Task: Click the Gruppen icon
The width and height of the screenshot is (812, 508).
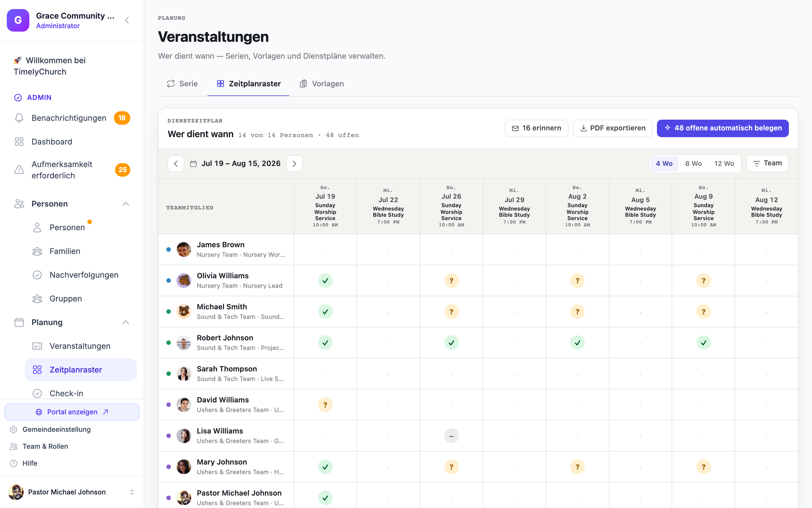Action: point(37,299)
